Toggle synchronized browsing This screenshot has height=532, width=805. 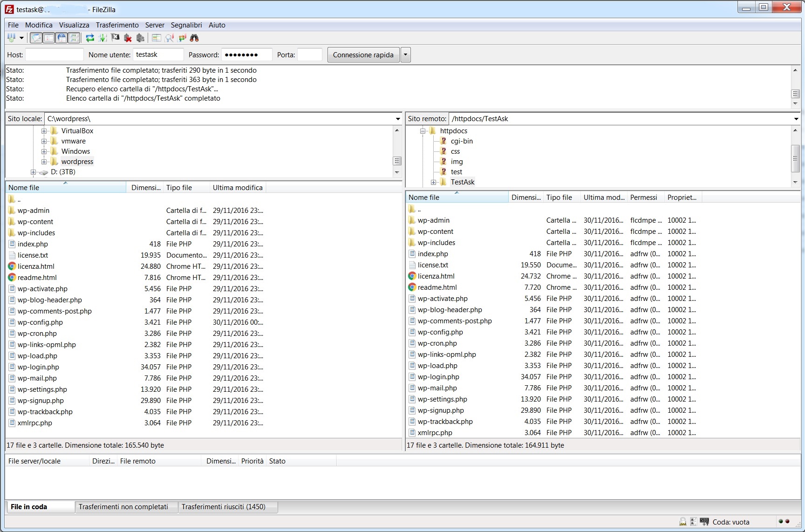pos(182,38)
